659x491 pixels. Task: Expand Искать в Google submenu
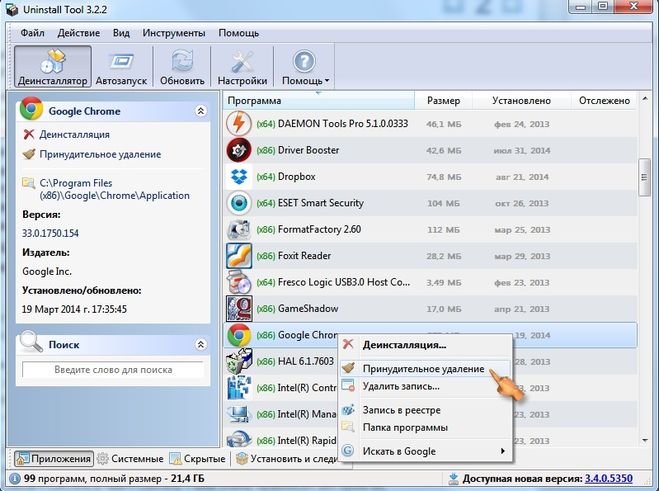click(x=425, y=451)
